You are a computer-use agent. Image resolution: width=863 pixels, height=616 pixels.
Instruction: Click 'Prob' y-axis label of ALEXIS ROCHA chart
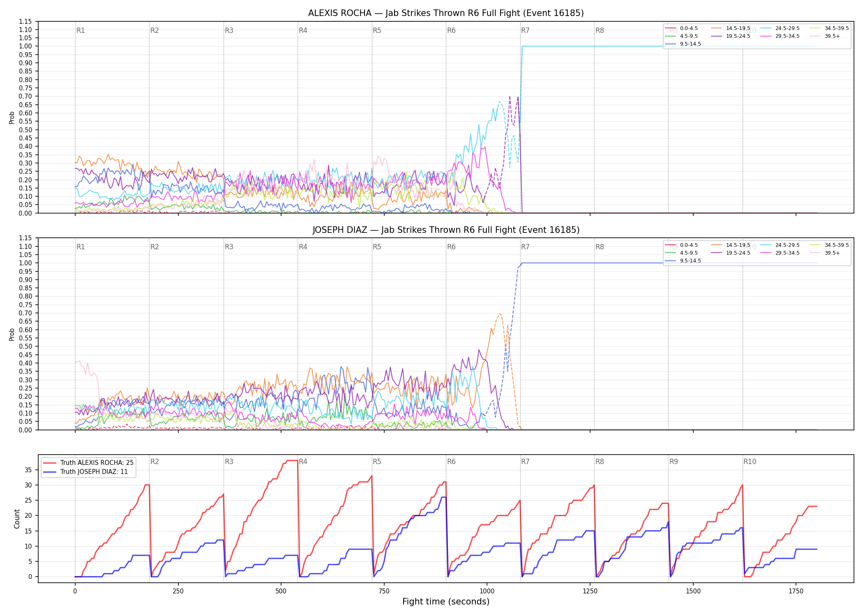tap(12, 117)
